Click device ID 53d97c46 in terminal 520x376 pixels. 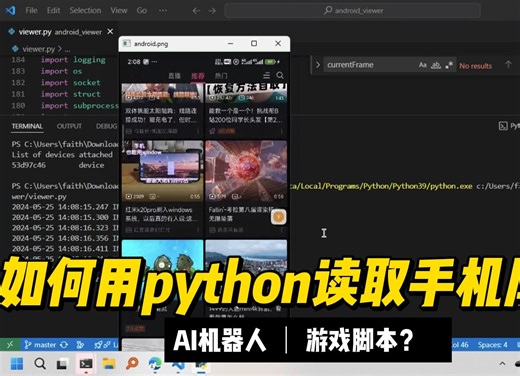pyautogui.click(x=29, y=165)
